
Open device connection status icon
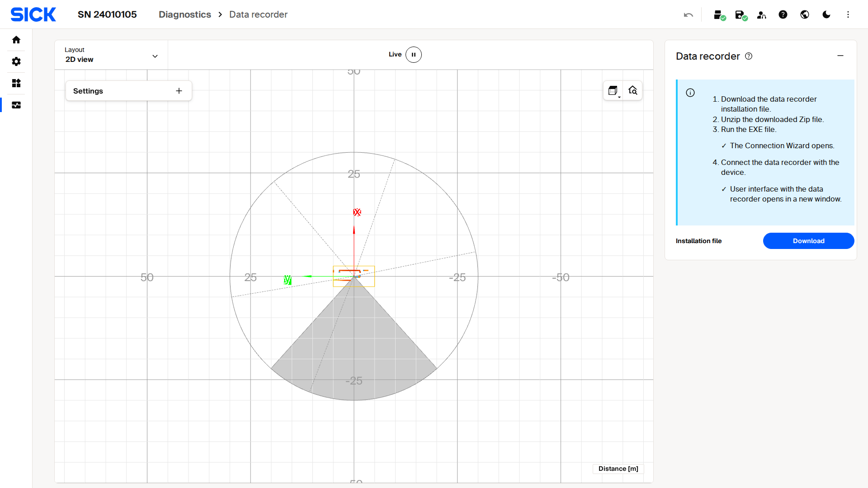[x=719, y=15]
